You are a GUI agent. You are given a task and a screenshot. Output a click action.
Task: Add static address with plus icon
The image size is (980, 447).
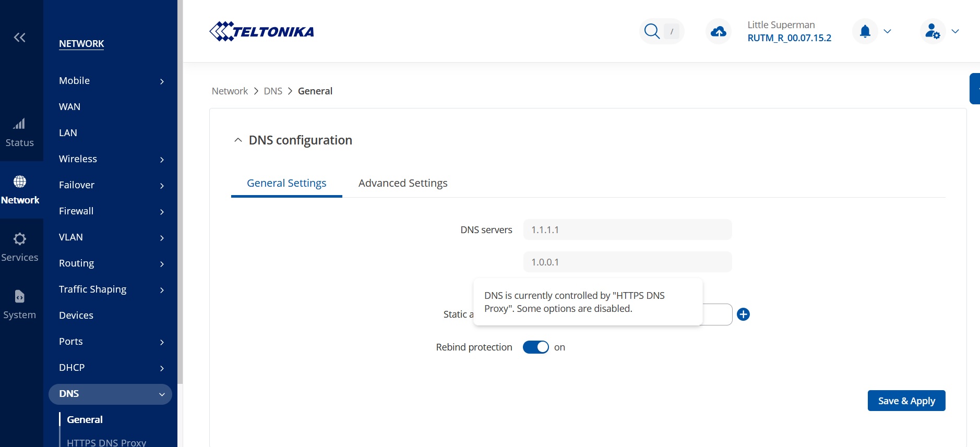[743, 315]
